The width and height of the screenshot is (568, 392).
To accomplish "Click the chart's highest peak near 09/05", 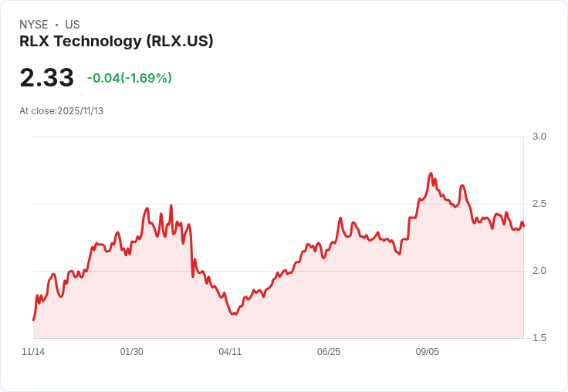I will click(431, 174).
